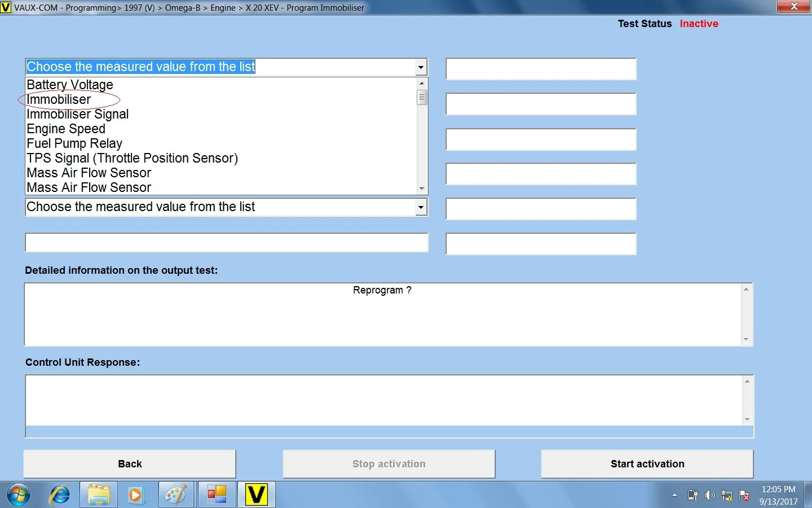812x508 pixels.
Task: Click the VAUX-COM title bar logo icon
Action: 6,7
